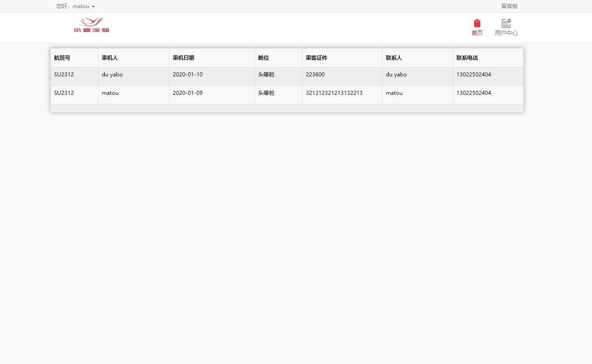The image size is (592, 364).
Task: Open the 用户中心 user center icon
Action: tap(506, 23)
